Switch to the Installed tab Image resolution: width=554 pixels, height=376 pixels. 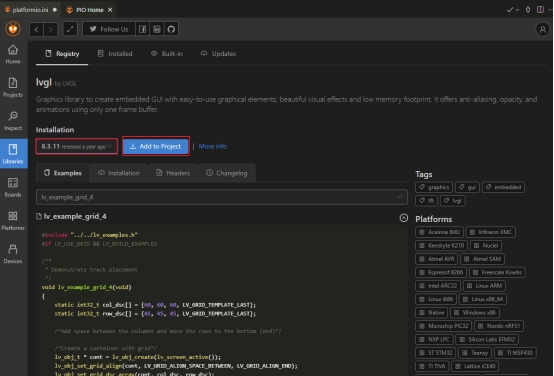[x=115, y=54]
